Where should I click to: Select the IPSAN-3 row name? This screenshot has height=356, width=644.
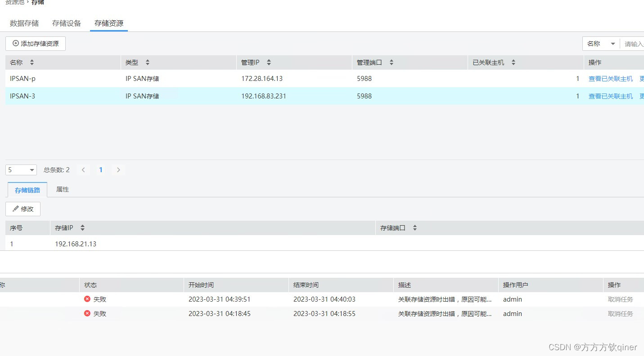(x=23, y=96)
